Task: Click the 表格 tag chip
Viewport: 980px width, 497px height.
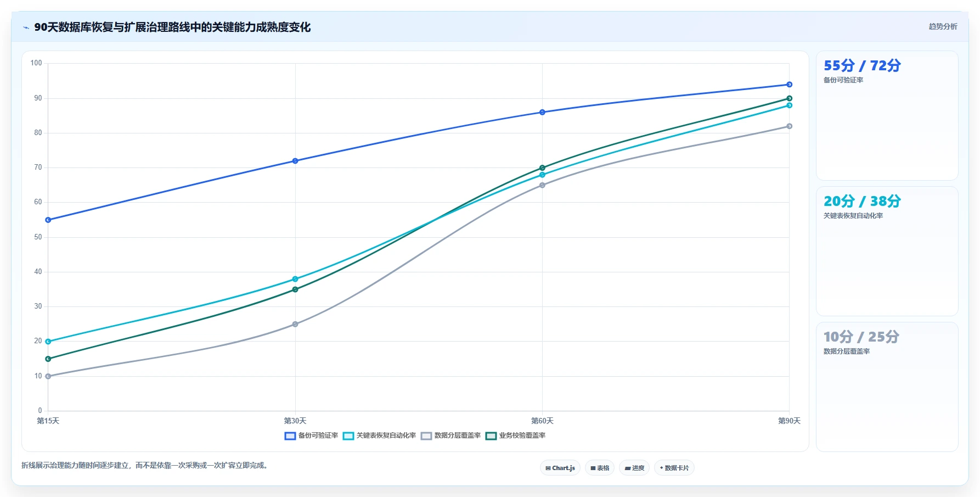Action: coord(600,468)
